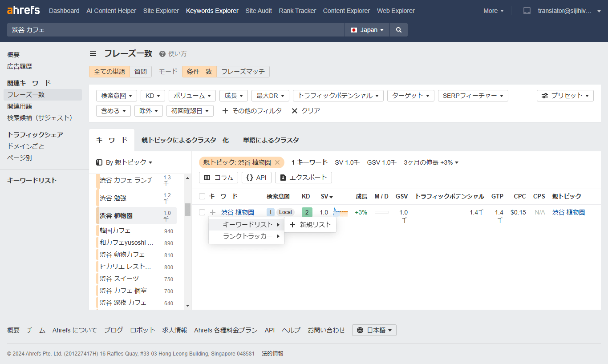Open the Japan country selector

point(367,29)
